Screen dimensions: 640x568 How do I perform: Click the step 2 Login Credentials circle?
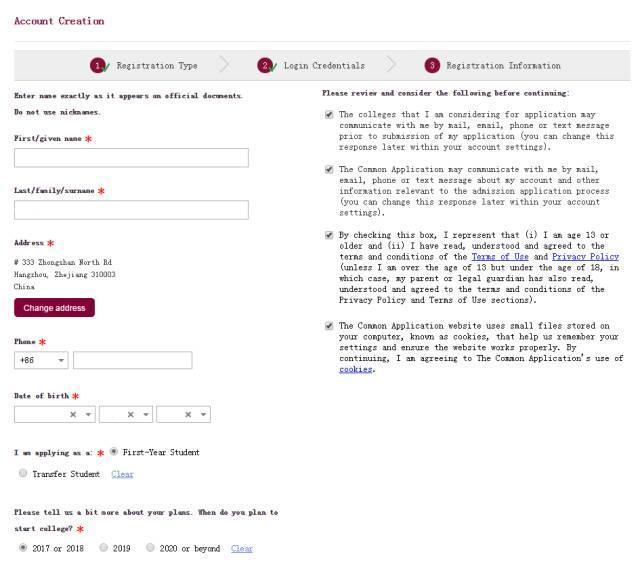pos(265,66)
